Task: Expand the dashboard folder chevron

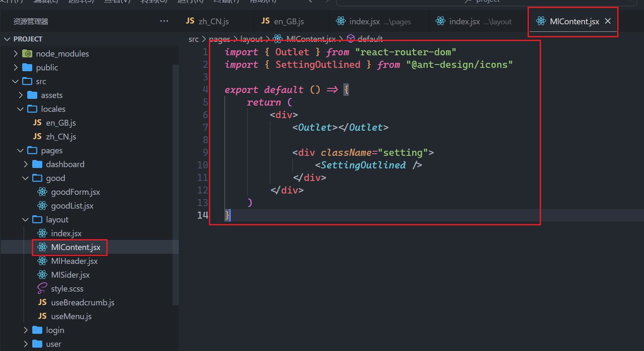Action: pyautogui.click(x=26, y=164)
